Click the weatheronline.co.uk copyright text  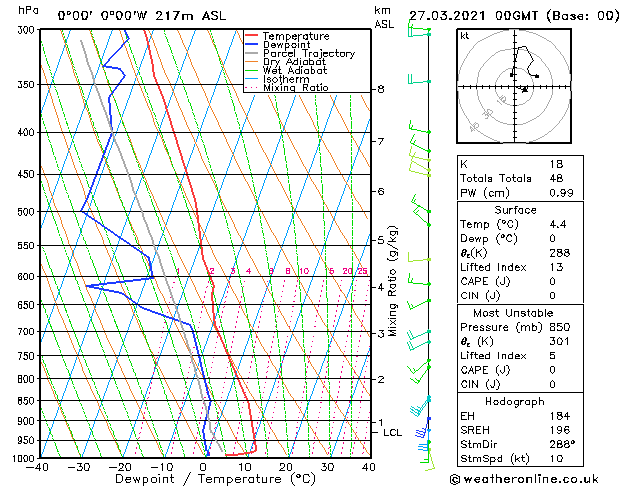(x=524, y=479)
